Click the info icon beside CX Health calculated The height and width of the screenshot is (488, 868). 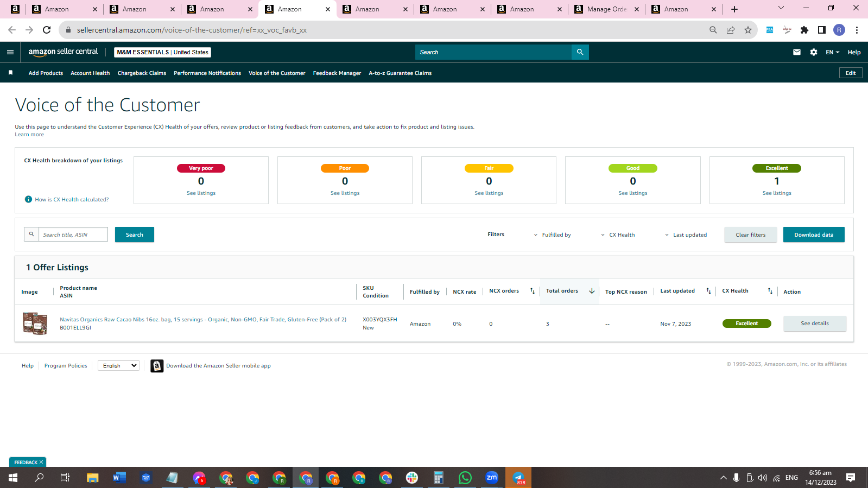tap(28, 199)
